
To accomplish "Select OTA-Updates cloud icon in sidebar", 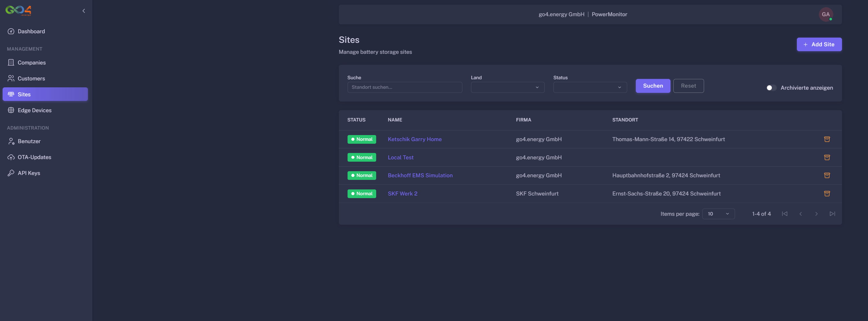I will (11, 157).
